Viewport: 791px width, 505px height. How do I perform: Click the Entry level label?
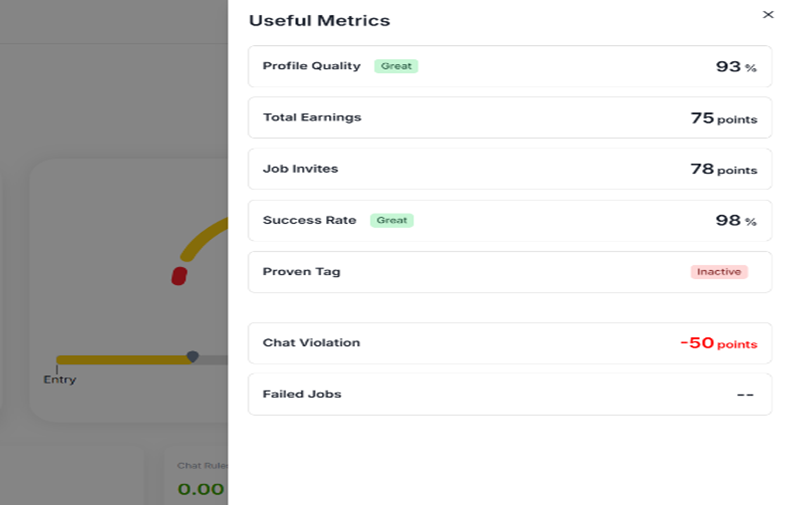(x=60, y=379)
